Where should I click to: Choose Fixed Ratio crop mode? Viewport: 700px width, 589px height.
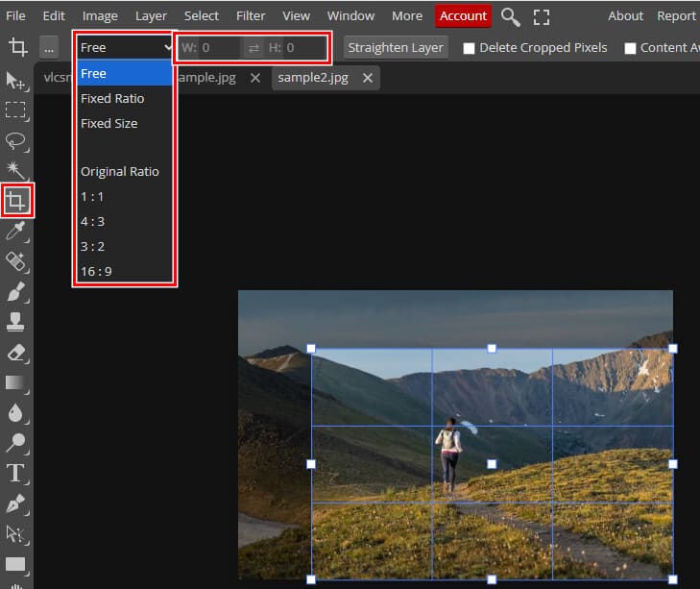click(x=125, y=98)
